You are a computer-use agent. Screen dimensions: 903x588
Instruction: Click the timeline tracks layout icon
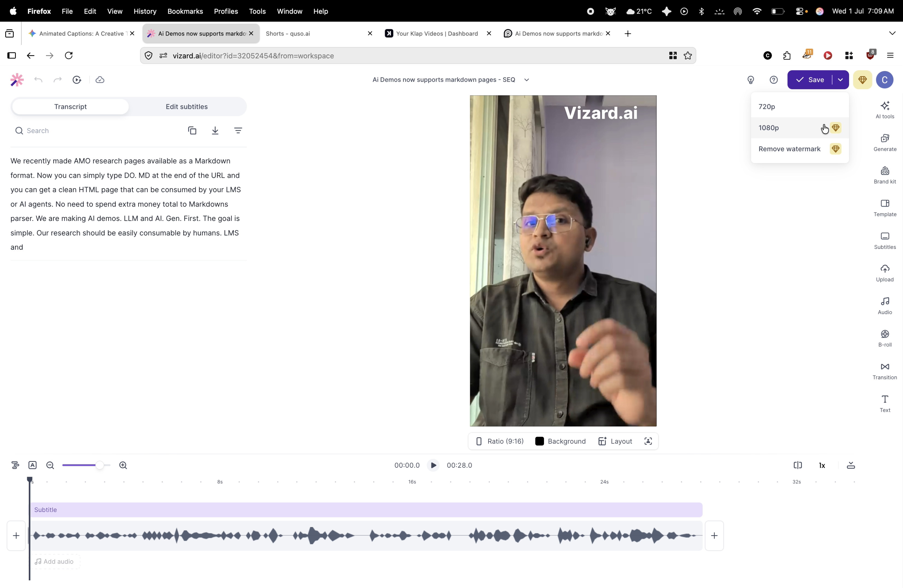coord(15,465)
